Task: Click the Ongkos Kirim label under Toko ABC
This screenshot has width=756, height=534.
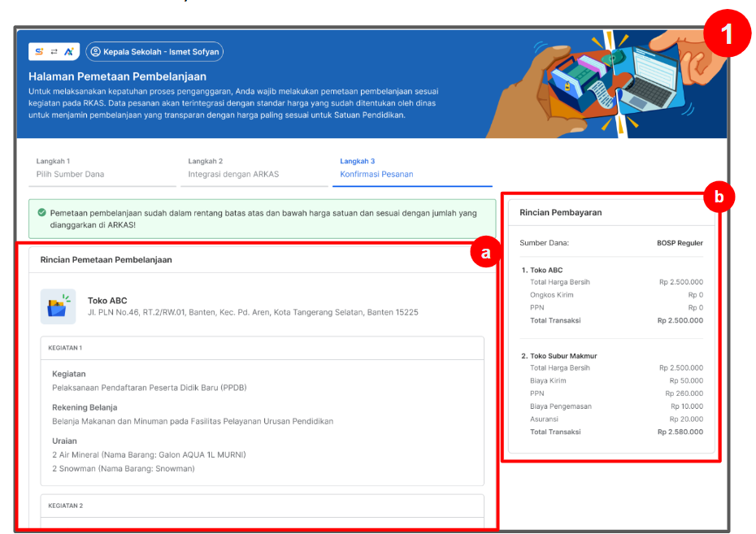Action: point(552,295)
